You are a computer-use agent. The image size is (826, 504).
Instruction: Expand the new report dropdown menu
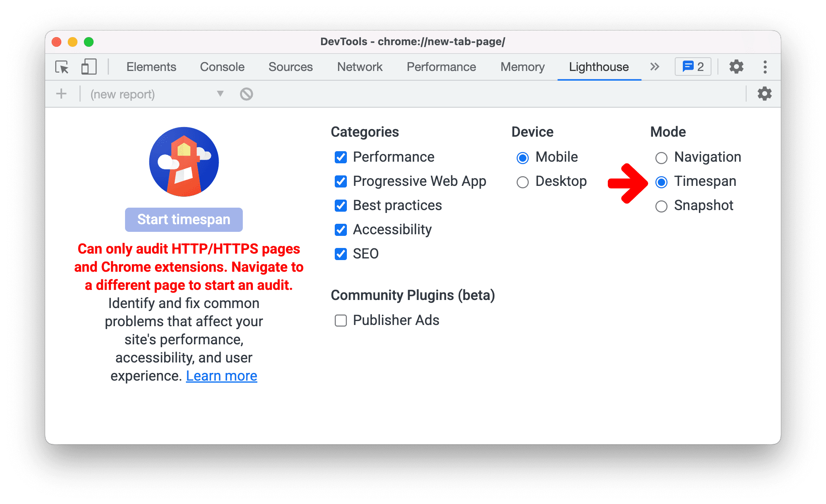pos(220,93)
